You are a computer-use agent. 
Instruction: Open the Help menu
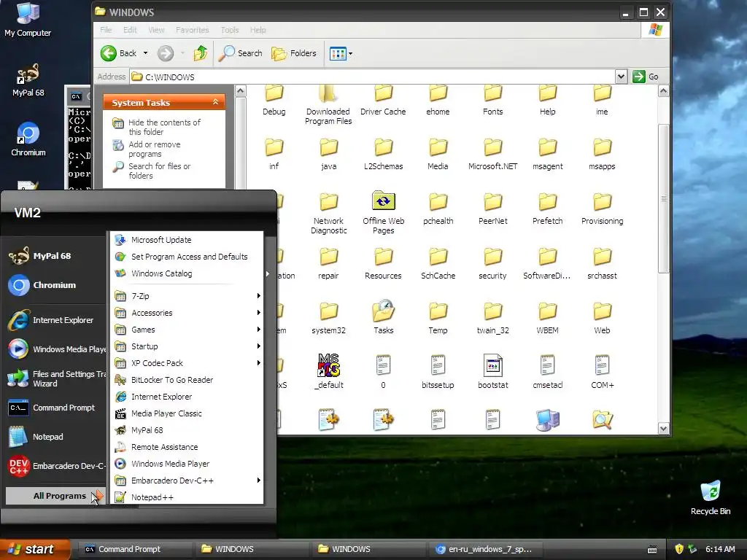(258, 30)
